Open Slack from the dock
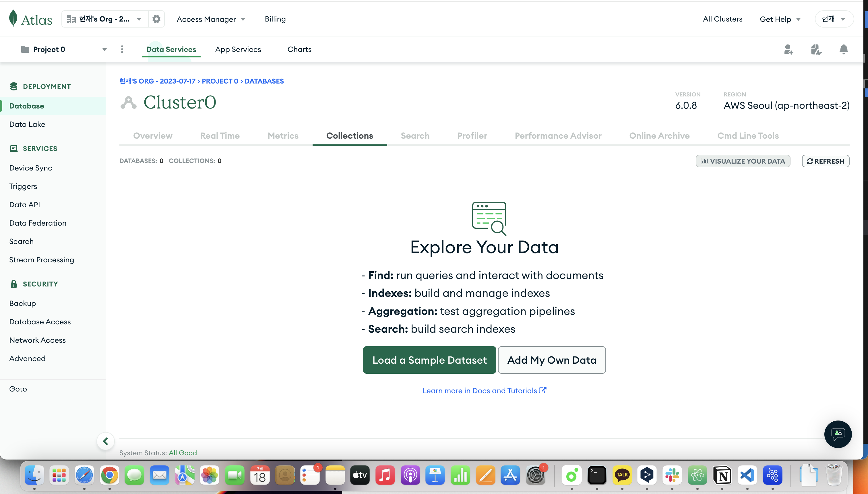The image size is (868, 494). point(672,475)
